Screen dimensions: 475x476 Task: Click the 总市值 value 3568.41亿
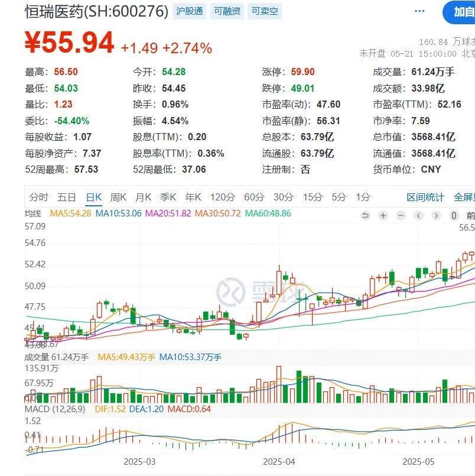[434, 137]
